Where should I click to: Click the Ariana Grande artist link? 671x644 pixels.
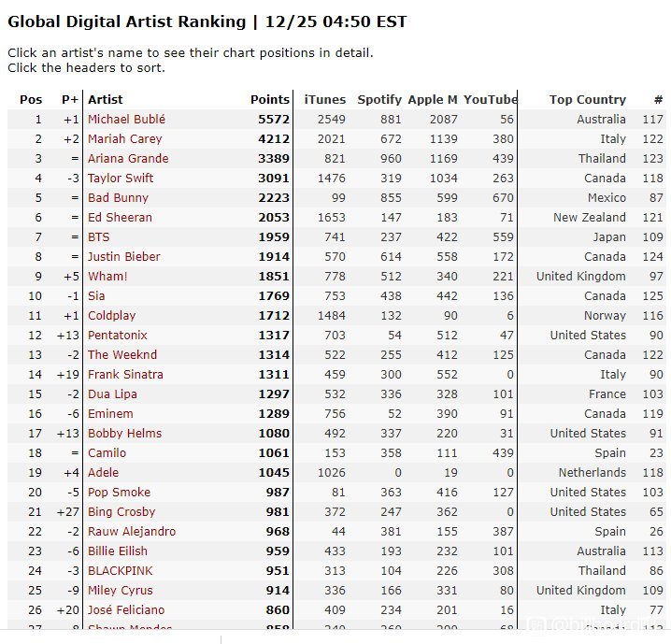point(128,158)
